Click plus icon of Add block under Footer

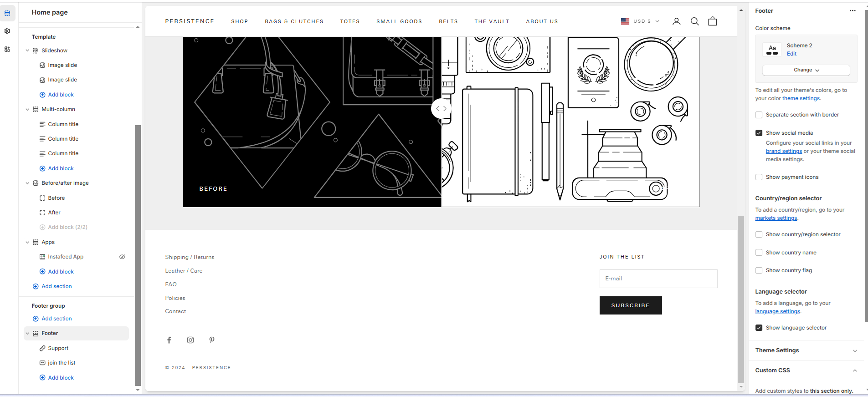pos(42,378)
